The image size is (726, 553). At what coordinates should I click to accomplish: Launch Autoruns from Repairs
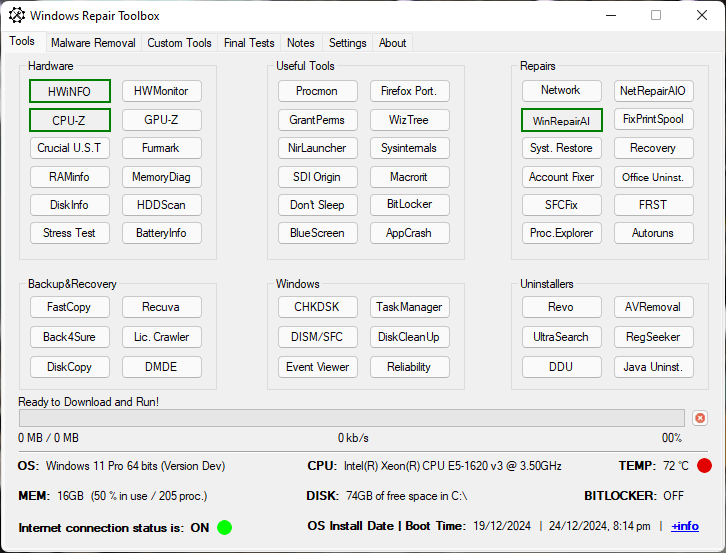click(653, 233)
